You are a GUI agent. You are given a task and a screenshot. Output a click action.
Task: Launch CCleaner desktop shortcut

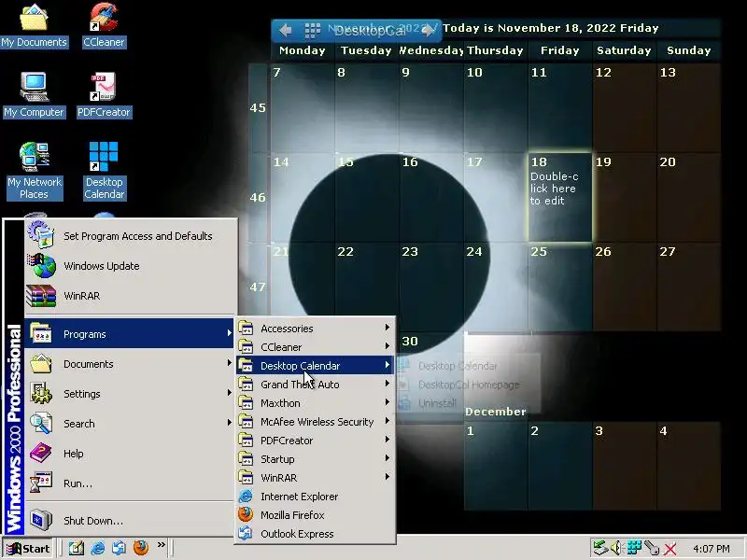[104, 25]
